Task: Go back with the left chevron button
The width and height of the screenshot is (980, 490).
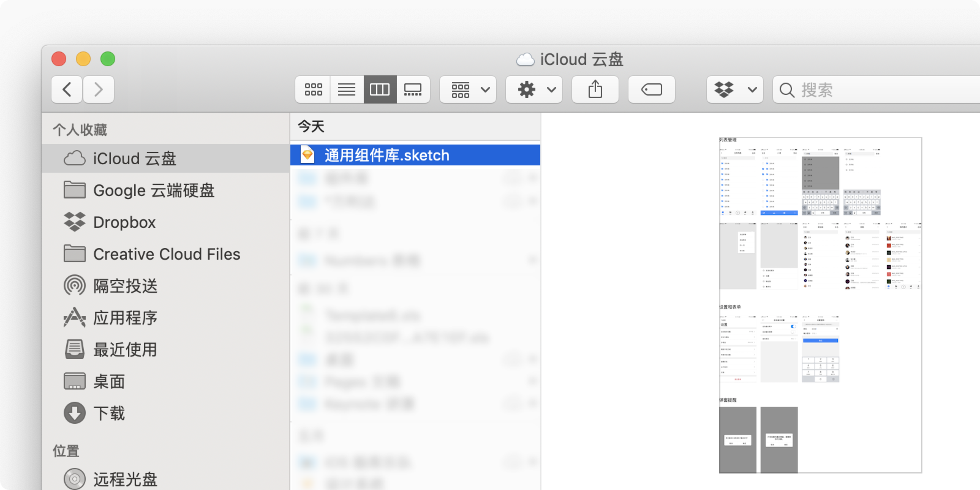Action: tap(67, 90)
